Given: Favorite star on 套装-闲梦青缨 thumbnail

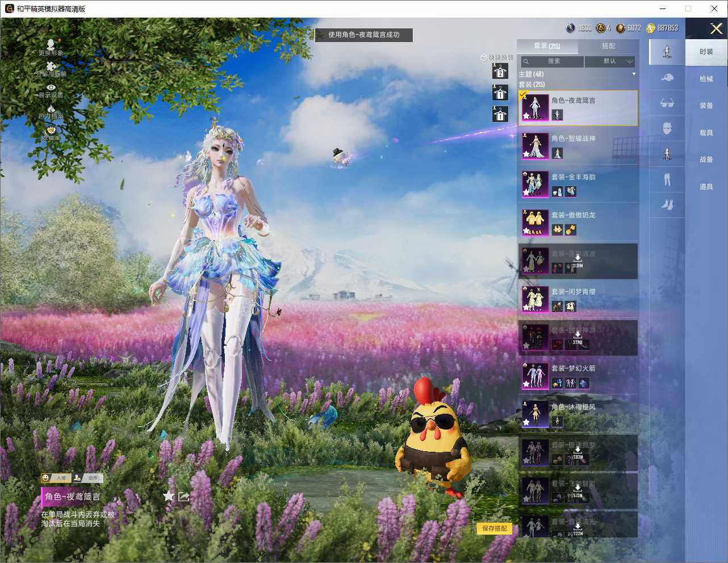Looking at the screenshot, I should click(526, 308).
